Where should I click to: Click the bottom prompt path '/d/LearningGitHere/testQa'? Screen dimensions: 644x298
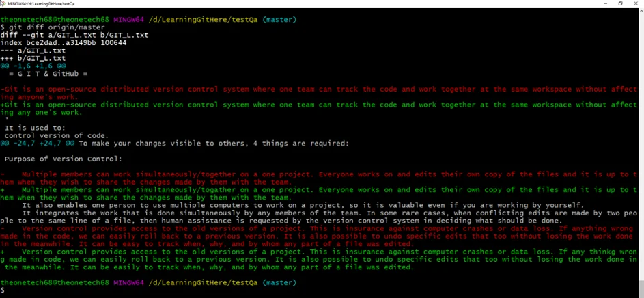(203, 283)
